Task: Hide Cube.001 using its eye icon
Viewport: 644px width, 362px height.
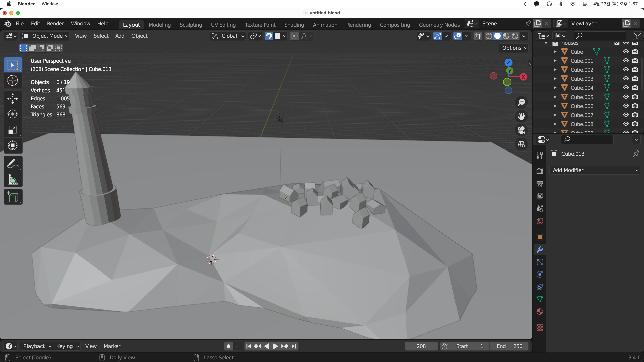Action: tap(626, 61)
